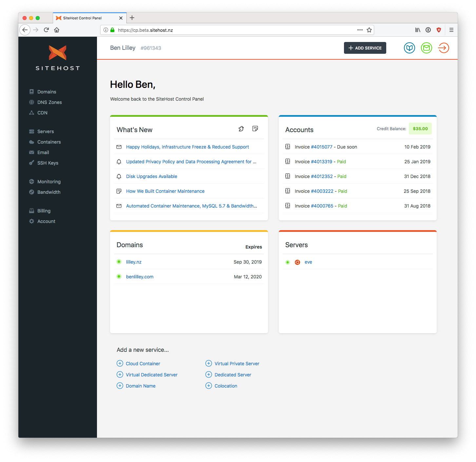Open the lilley.nz domain link
Screen dimensions: 476x462
point(134,262)
